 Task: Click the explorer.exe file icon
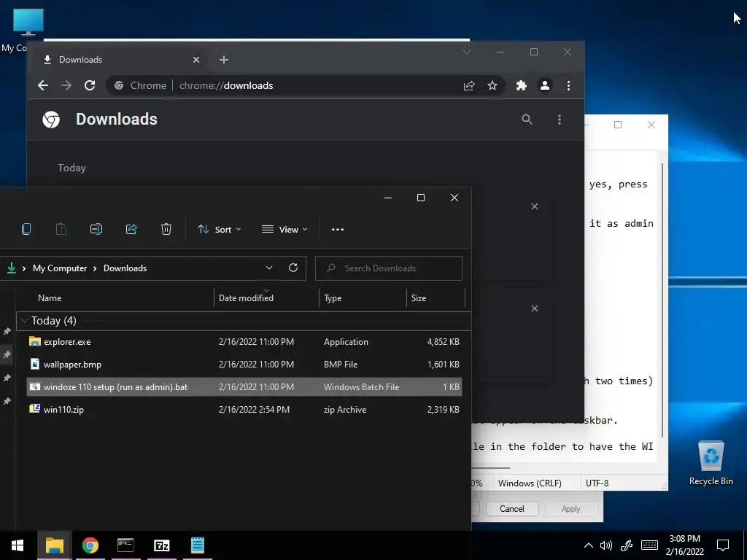click(35, 341)
